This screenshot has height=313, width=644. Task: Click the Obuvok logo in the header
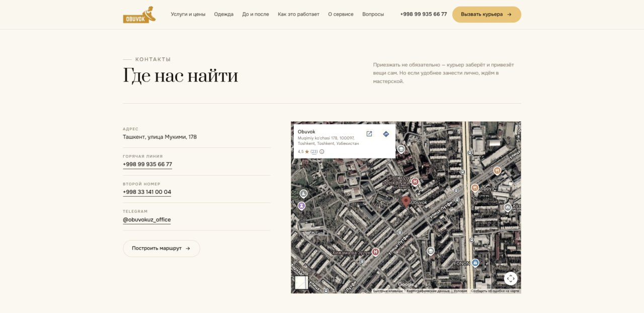click(x=139, y=15)
